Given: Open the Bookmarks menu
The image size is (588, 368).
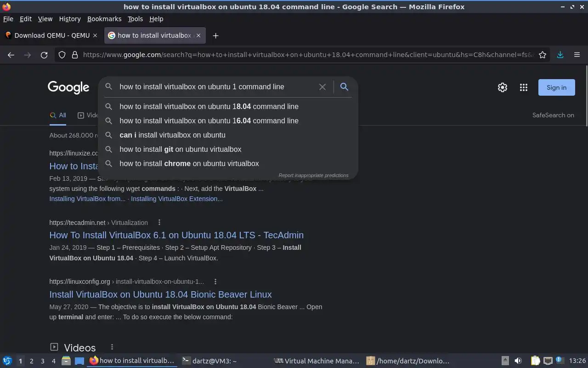Looking at the screenshot, I should [104, 19].
